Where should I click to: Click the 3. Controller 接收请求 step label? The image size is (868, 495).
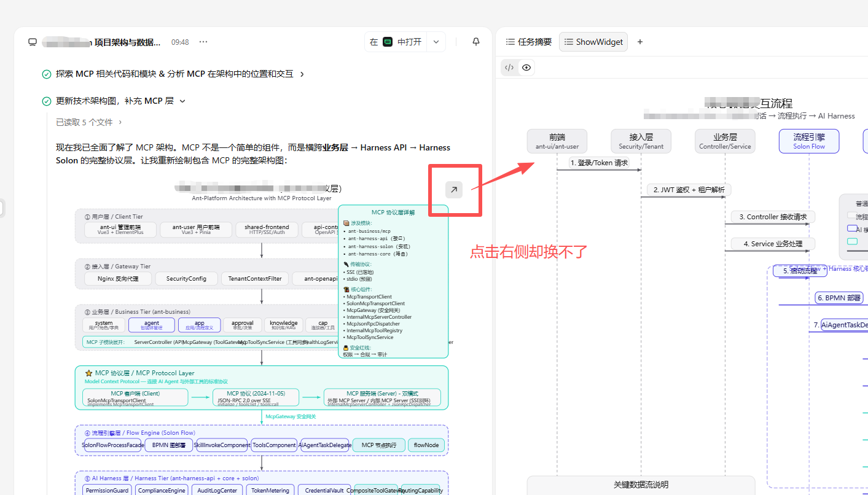pos(773,217)
